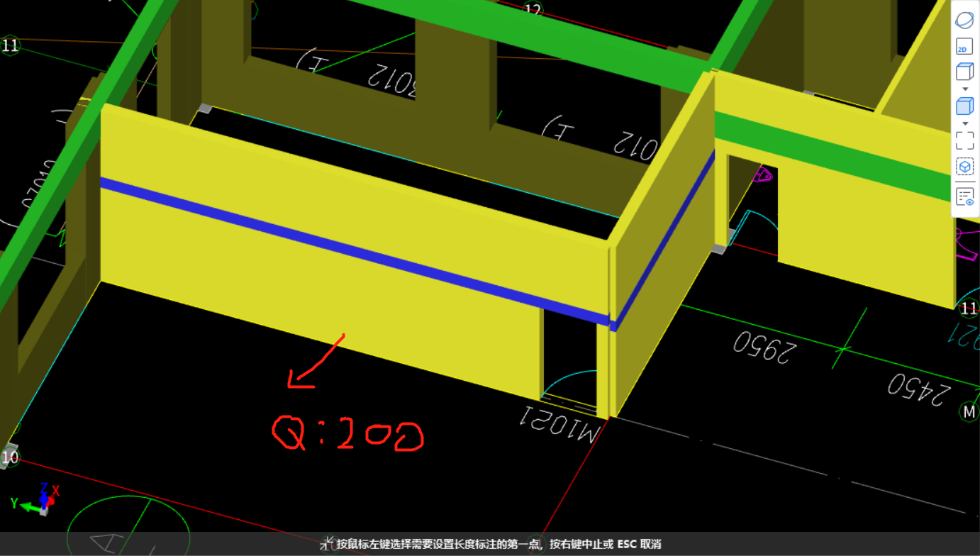Click the dashed-frame zoom extents icon

[964, 140]
